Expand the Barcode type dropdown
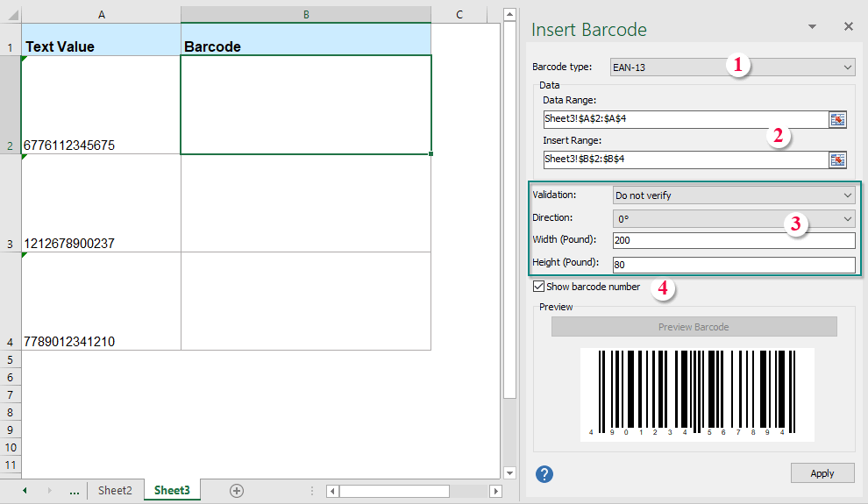This screenshot has width=868, height=504. [846, 67]
